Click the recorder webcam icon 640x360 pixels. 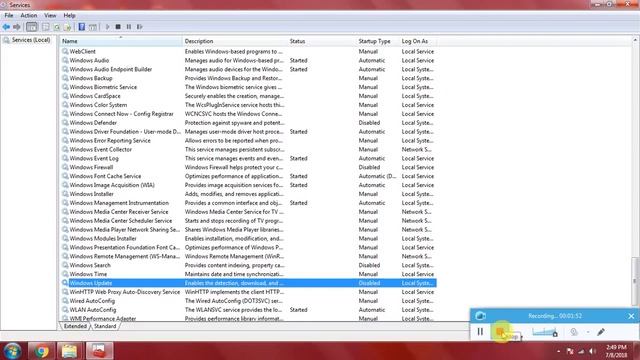point(574,332)
